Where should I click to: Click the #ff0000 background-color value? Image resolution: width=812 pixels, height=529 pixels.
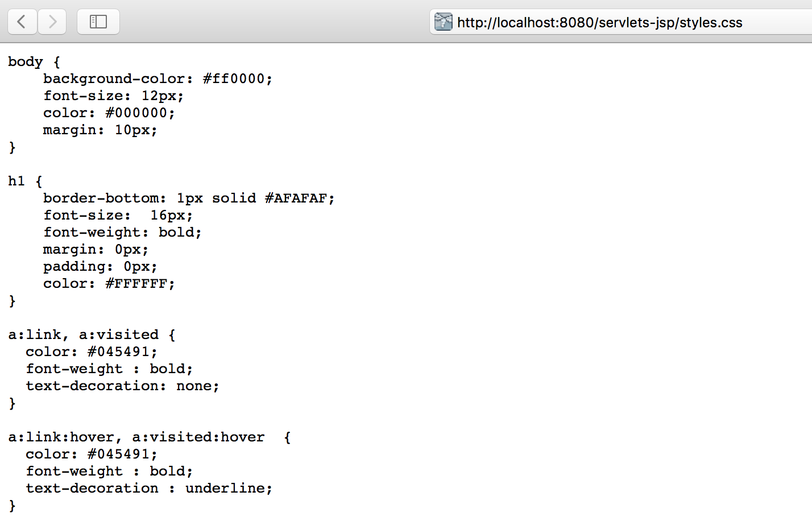(x=238, y=78)
